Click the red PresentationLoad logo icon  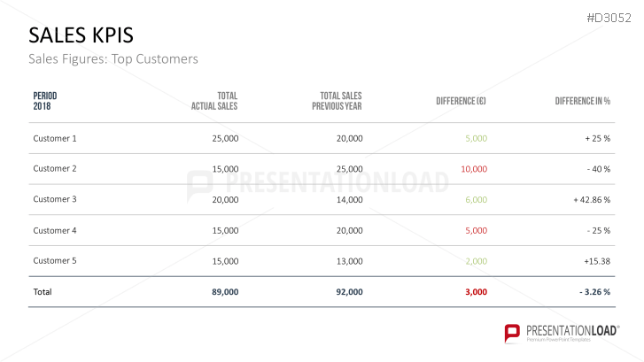point(511,333)
